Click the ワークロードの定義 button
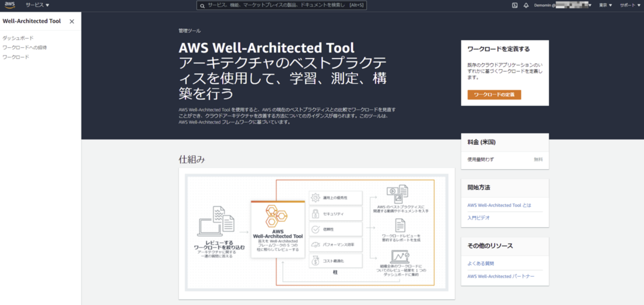The image size is (644, 305). 493,94
